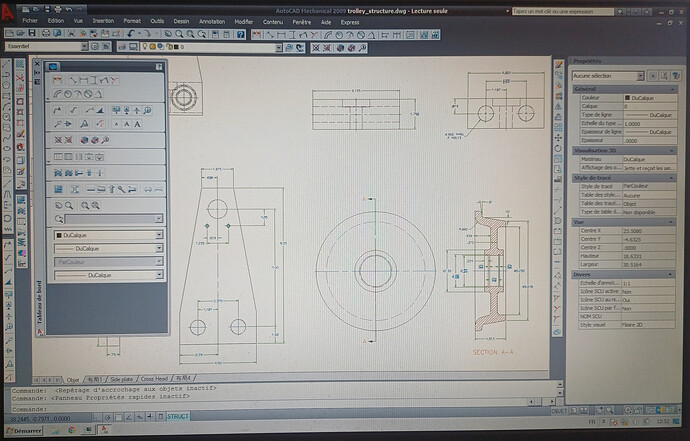Pick the surface texture checkmark symbol icon
The image size is (690, 441).
click(x=73, y=110)
